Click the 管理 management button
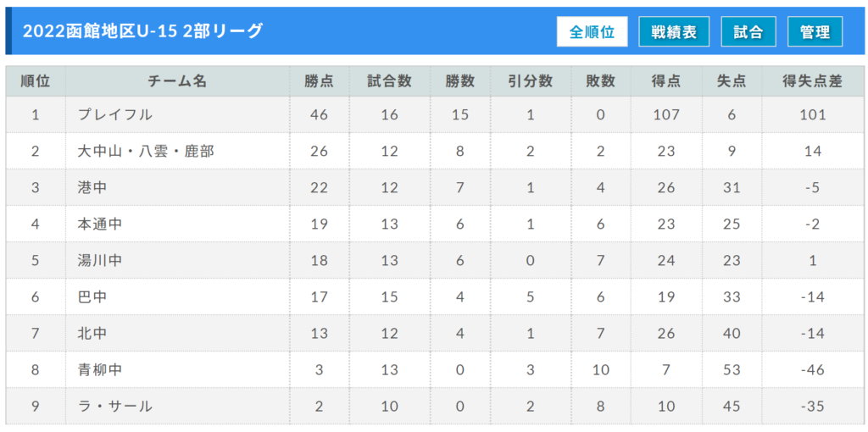This screenshot has width=868, height=432. click(815, 31)
